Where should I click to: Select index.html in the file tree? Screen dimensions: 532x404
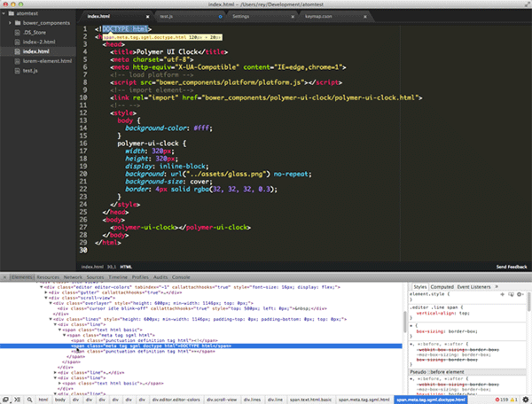tap(36, 51)
